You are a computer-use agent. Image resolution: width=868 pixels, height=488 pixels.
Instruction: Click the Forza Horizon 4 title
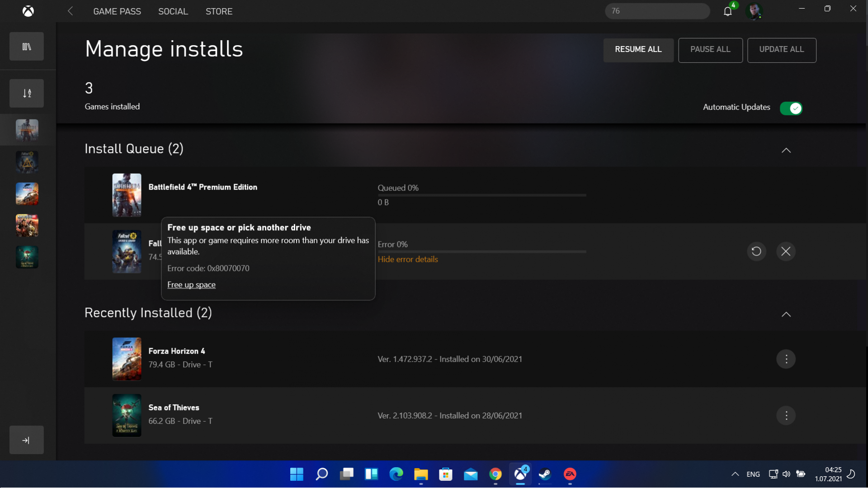177,351
